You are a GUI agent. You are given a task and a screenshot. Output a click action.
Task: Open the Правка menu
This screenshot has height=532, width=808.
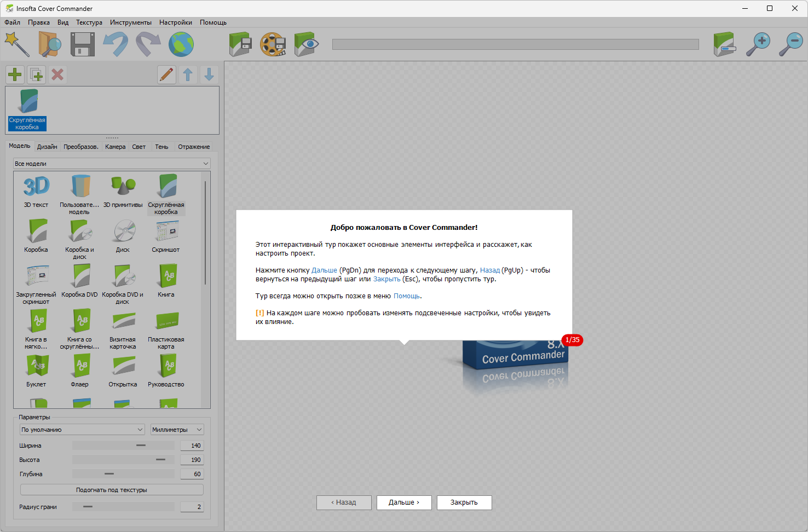(39, 22)
